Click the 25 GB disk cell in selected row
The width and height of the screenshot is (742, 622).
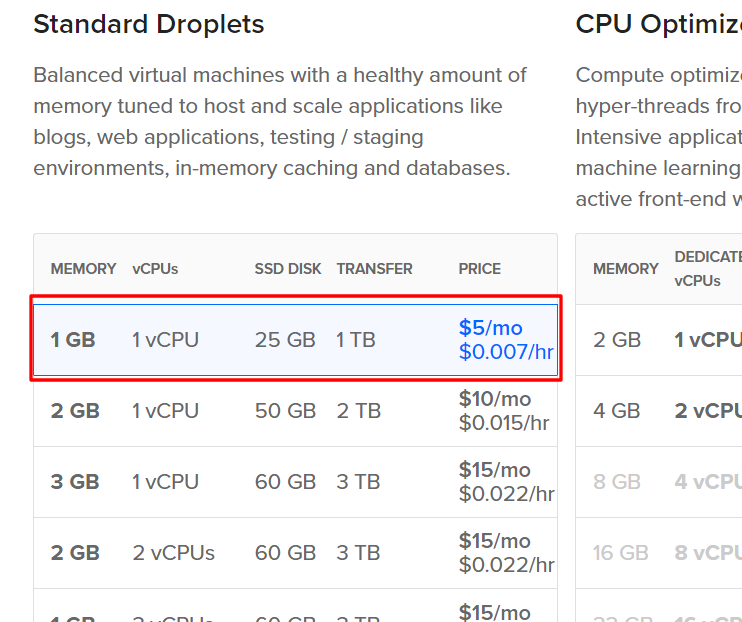pos(285,340)
